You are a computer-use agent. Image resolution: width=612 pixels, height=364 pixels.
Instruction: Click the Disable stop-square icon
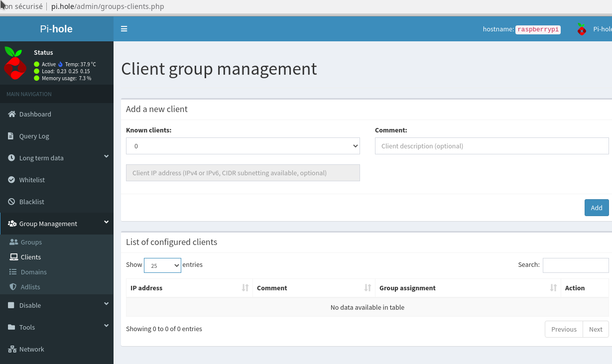(x=11, y=305)
